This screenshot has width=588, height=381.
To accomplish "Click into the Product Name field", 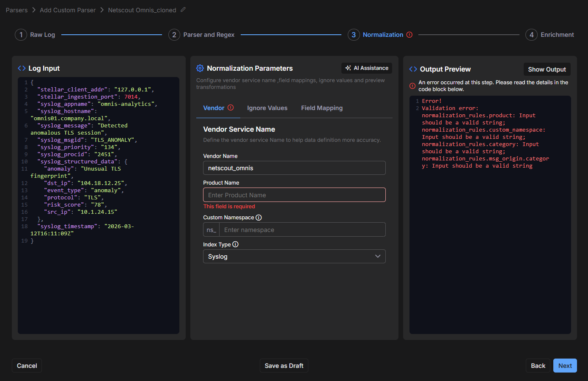I will click(x=294, y=195).
